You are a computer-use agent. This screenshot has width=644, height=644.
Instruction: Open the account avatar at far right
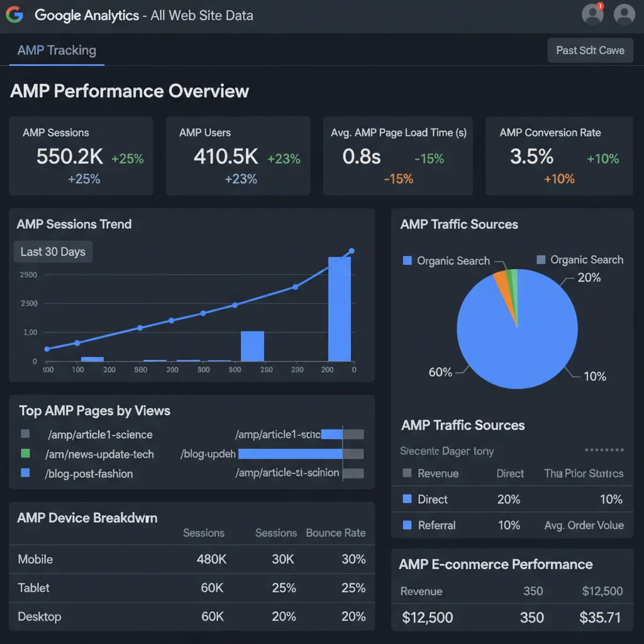[625, 14]
